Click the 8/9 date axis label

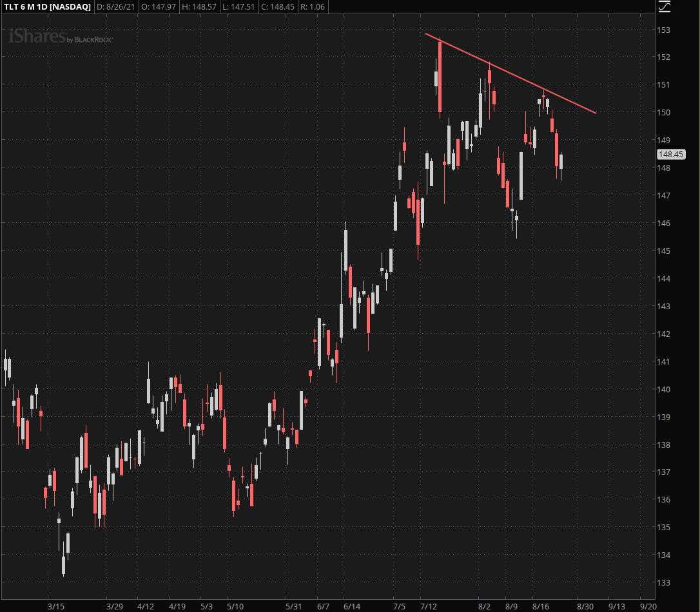point(512,606)
